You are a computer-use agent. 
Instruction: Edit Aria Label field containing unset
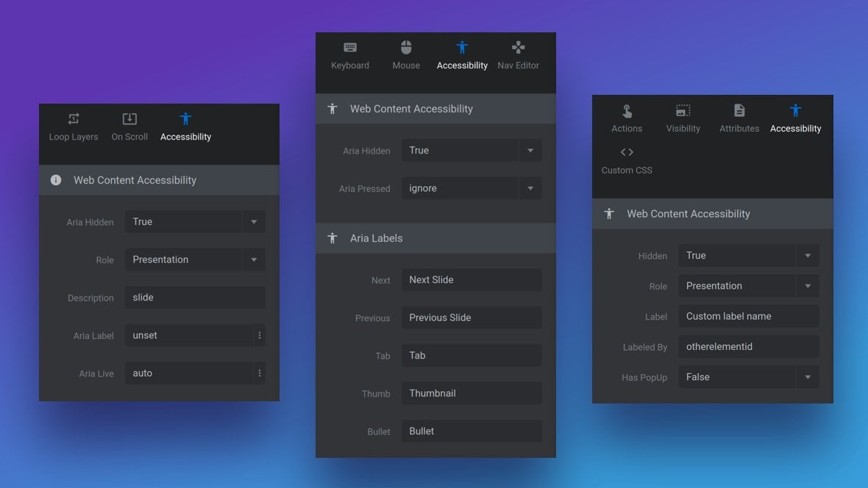[189, 335]
